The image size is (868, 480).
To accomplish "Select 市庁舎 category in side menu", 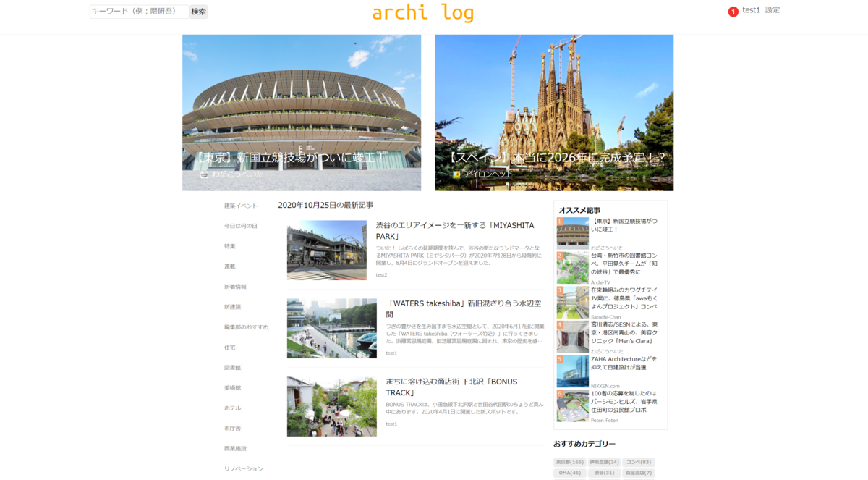I will point(233,429).
